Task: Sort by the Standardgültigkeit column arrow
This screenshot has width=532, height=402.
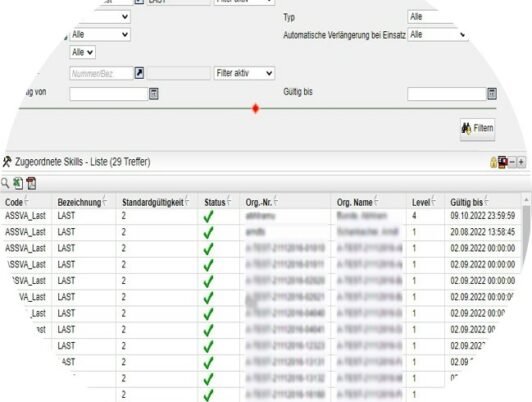Action: 187,202
